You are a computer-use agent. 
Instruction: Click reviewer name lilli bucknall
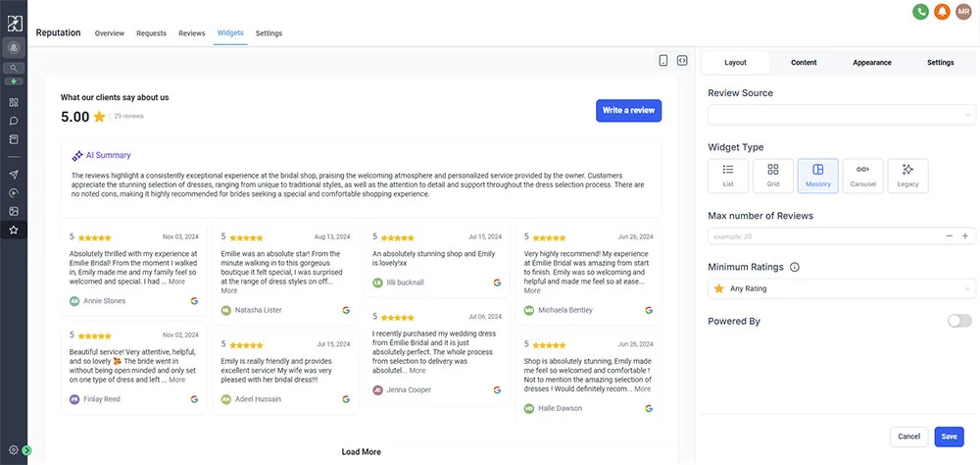(405, 283)
